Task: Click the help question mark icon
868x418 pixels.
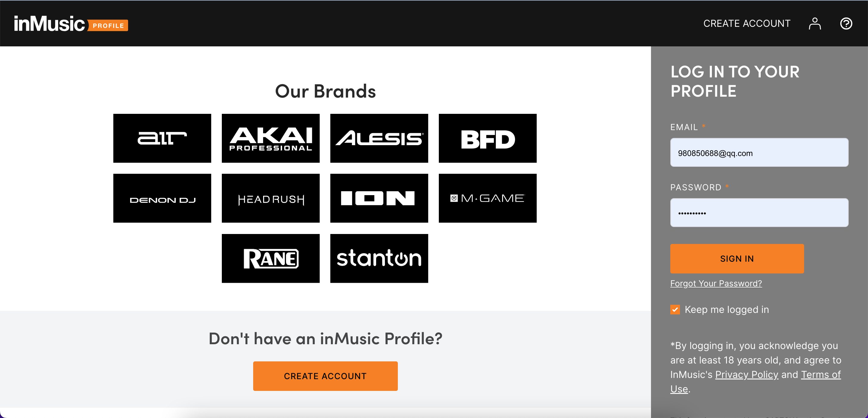Action: tap(846, 23)
